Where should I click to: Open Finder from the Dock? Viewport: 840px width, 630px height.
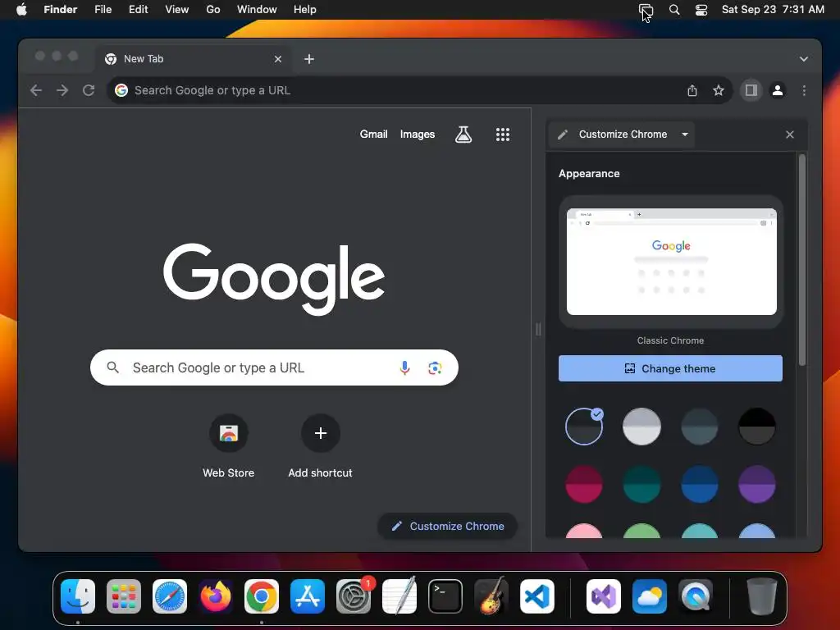(x=78, y=596)
